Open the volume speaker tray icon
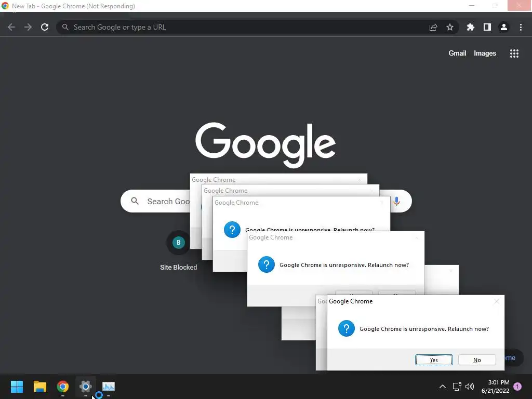Image resolution: width=532 pixels, height=399 pixels. pyautogui.click(x=470, y=387)
